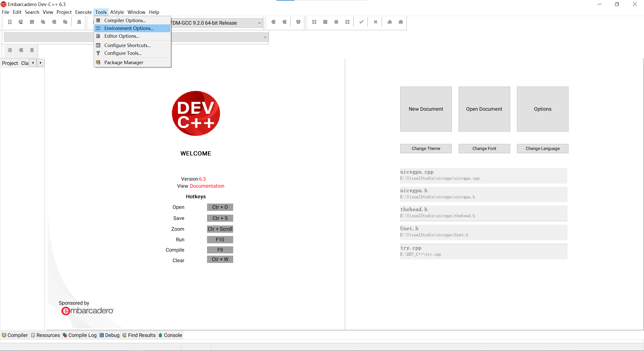The width and height of the screenshot is (644, 351).
Task: Open the Editor Options menu entry
Action: coord(122,36)
